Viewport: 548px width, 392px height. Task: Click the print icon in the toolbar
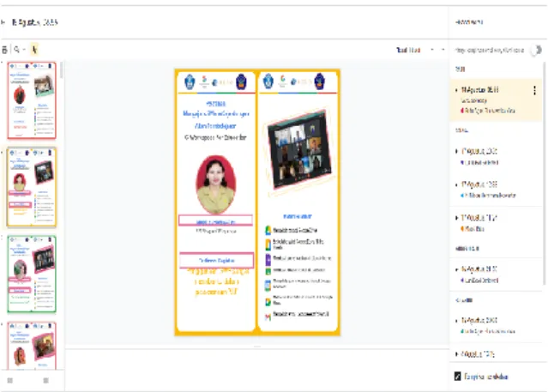click(x=4, y=50)
